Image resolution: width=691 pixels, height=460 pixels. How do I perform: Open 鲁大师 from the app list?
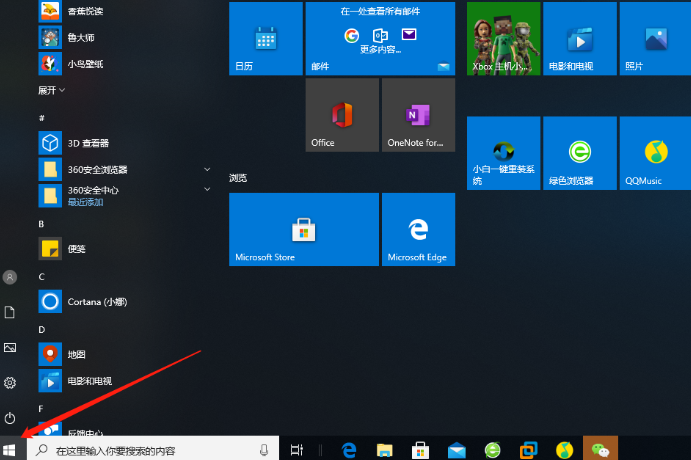click(x=125, y=37)
